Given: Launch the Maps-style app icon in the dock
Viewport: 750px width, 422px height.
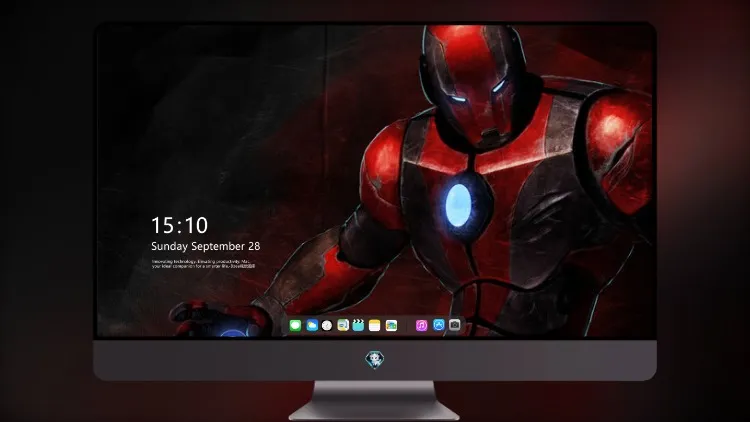Looking at the screenshot, I should point(343,325).
